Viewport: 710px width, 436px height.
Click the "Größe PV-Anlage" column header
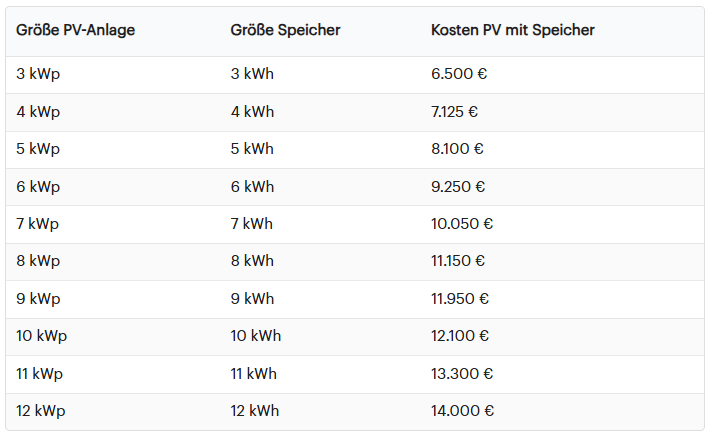pyautogui.click(x=75, y=30)
